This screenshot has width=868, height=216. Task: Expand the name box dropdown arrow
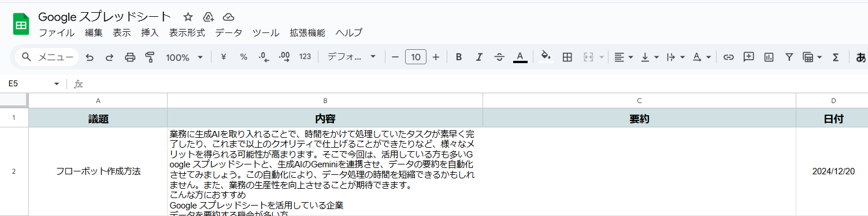tap(57, 84)
